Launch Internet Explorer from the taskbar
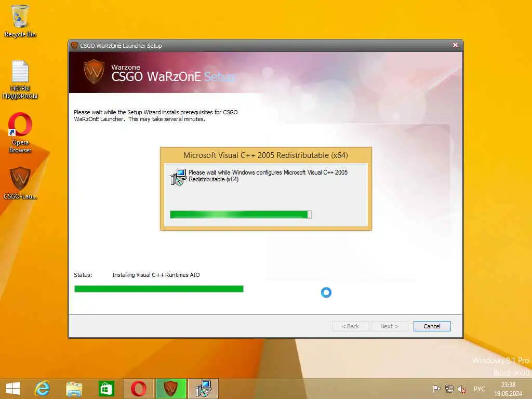The width and height of the screenshot is (532, 399). [x=43, y=389]
